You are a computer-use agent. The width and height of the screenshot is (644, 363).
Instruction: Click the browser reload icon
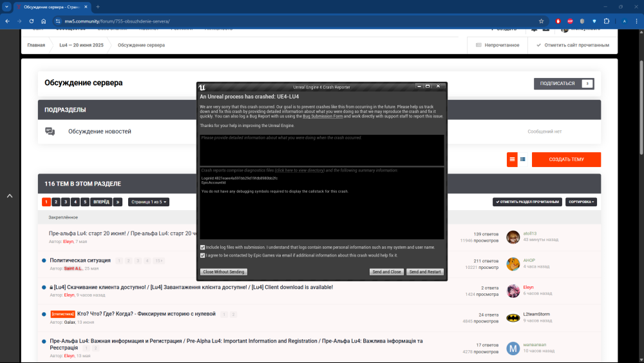(x=30, y=21)
